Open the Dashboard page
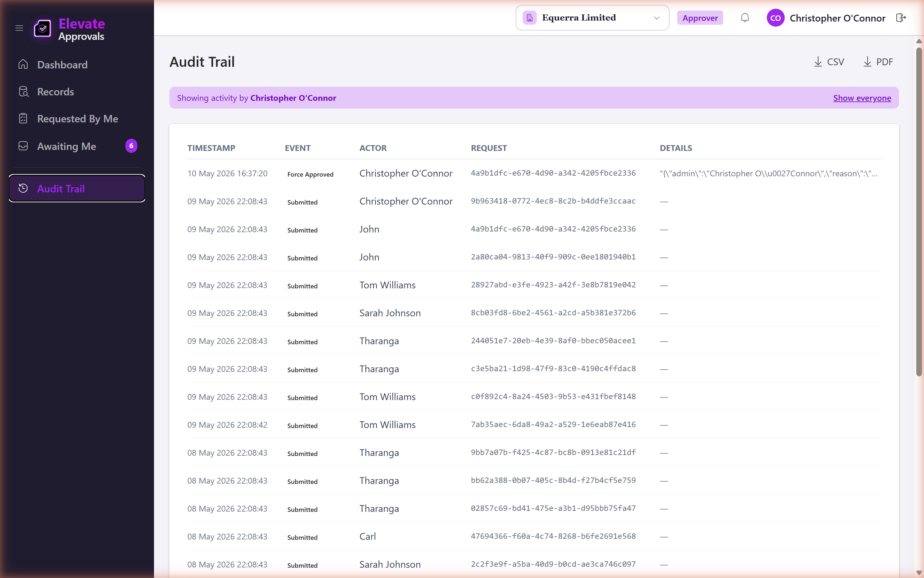 (77, 65)
